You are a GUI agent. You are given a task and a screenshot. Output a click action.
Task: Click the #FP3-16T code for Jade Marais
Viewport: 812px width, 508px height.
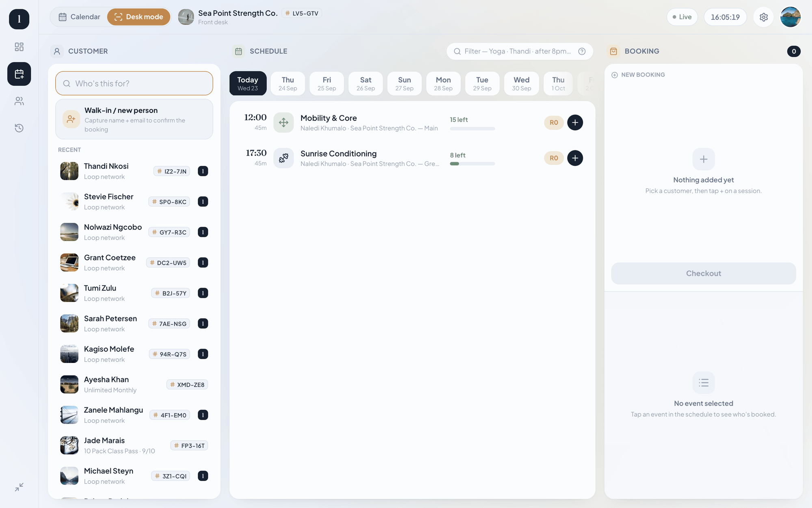pyautogui.click(x=189, y=445)
